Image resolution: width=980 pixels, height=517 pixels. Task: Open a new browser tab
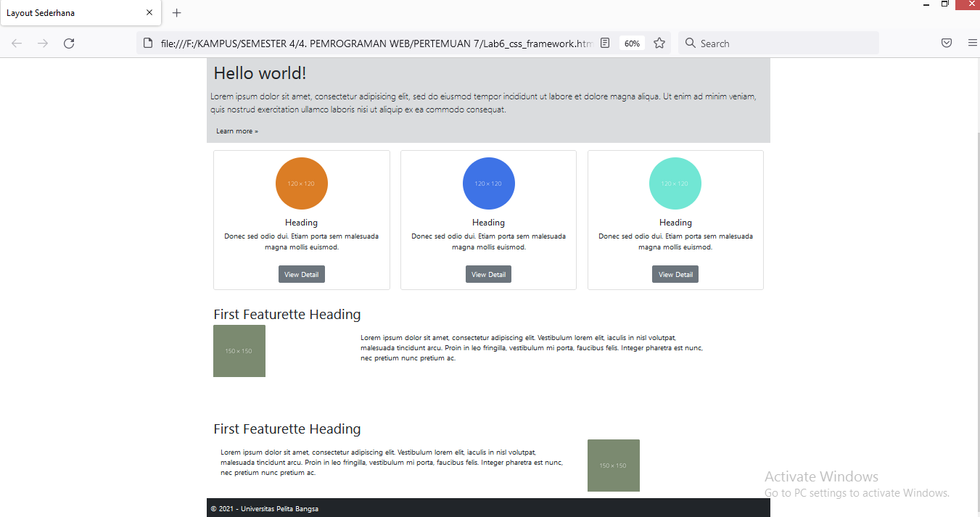point(176,12)
